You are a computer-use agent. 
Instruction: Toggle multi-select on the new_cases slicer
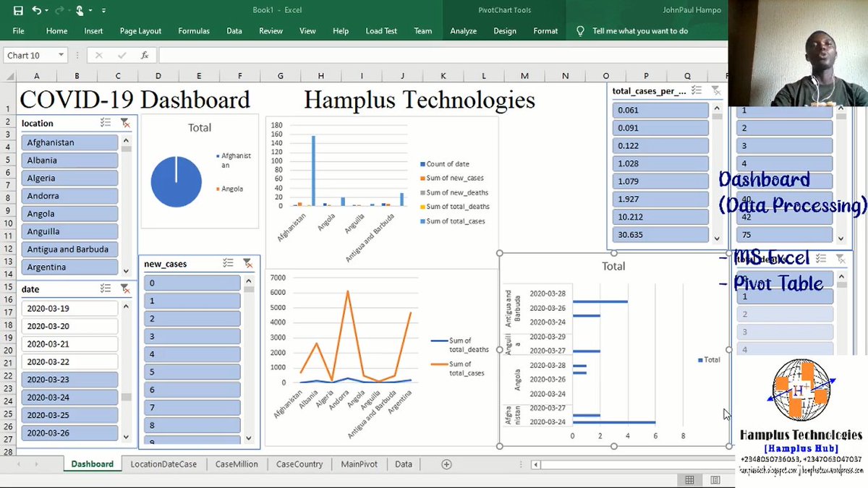pos(228,264)
